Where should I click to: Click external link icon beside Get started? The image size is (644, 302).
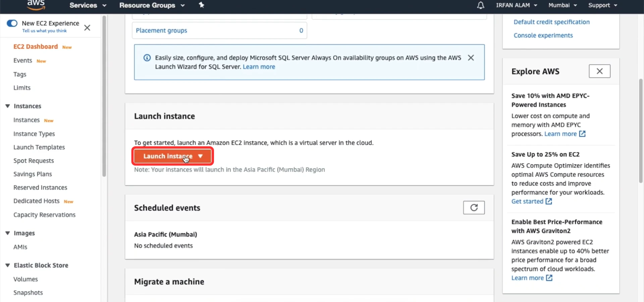tap(549, 201)
